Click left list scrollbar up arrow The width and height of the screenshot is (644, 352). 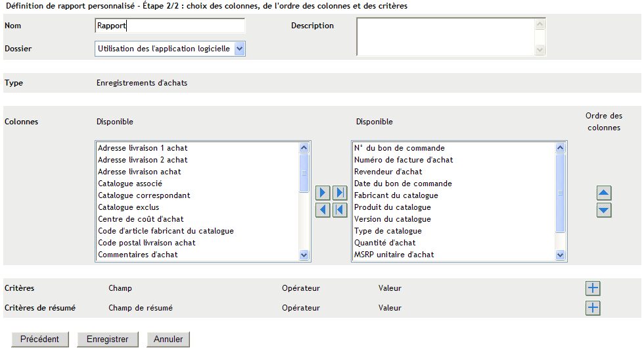[304, 147]
